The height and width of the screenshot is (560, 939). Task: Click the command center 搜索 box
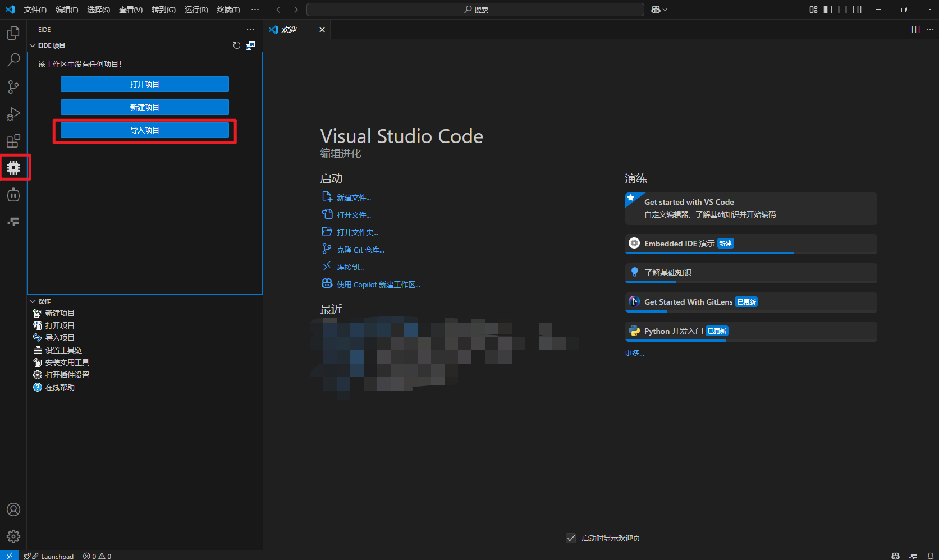pyautogui.click(x=475, y=10)
